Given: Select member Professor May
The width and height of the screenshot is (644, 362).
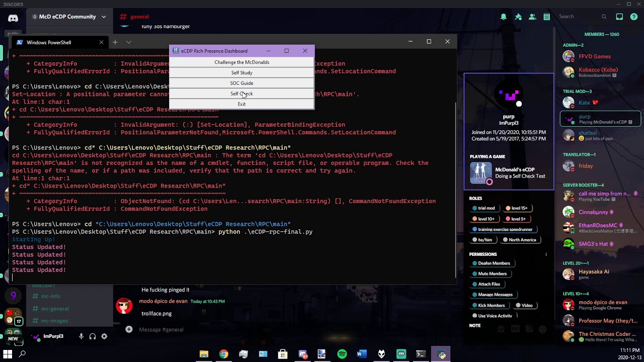Looking at the screenshot, I should click(x=601, y=321).
